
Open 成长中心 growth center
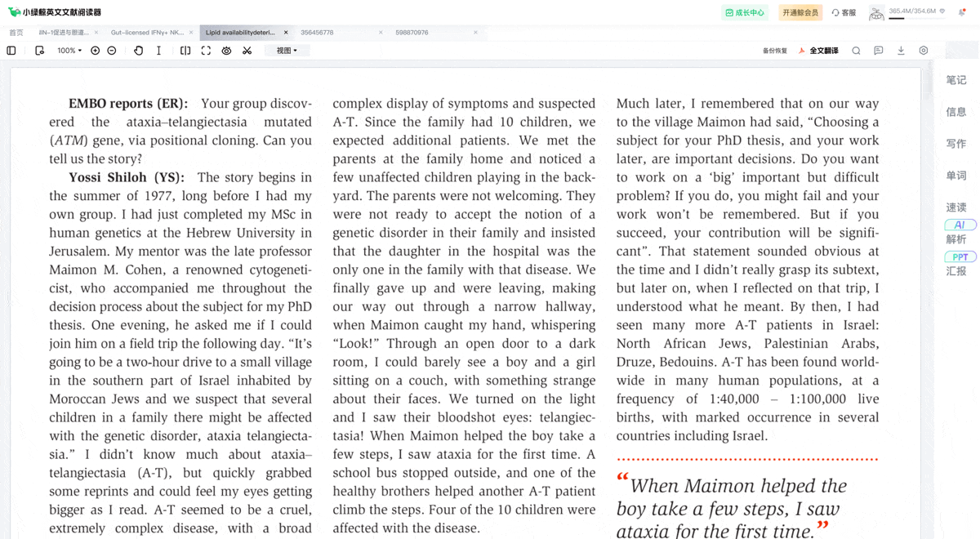click(745, 12)
